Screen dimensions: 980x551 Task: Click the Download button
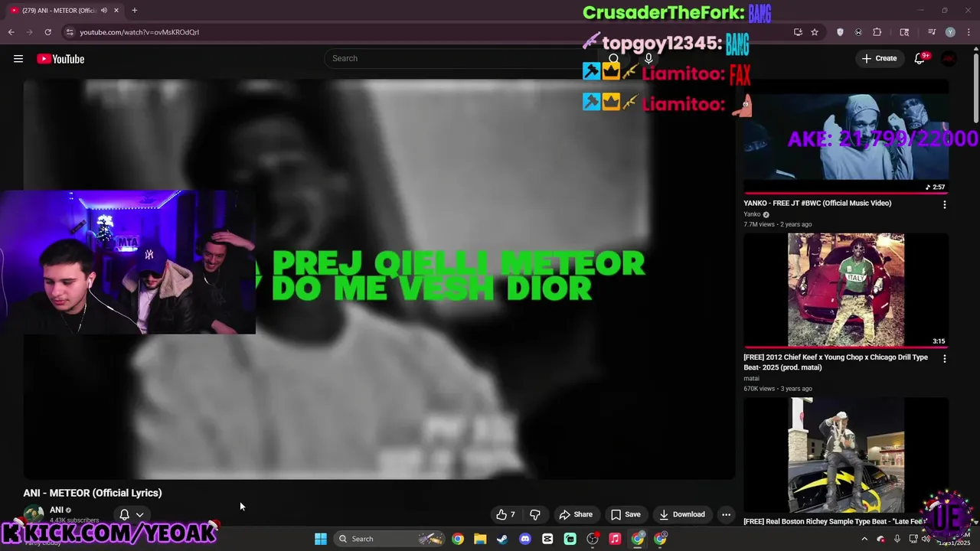[x=681, y=514]
